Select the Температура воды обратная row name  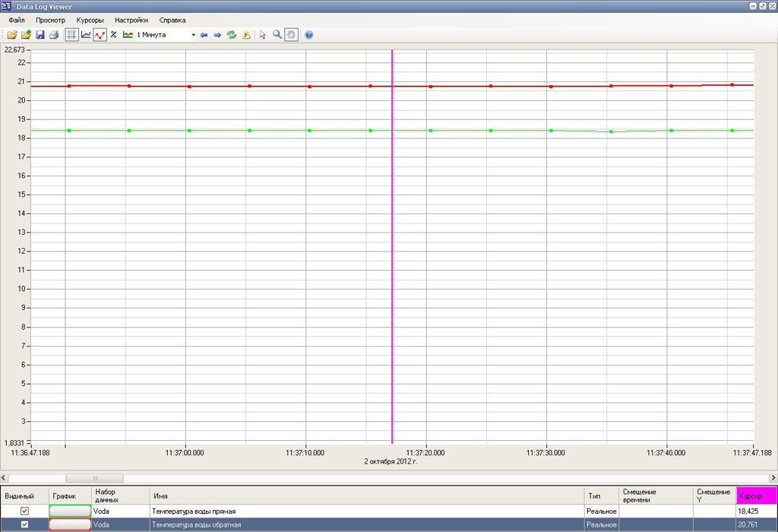pos(197,524)
